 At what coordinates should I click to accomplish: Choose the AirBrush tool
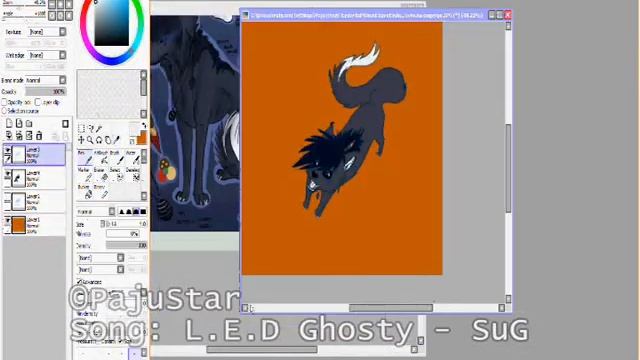(x=102, y=158)
